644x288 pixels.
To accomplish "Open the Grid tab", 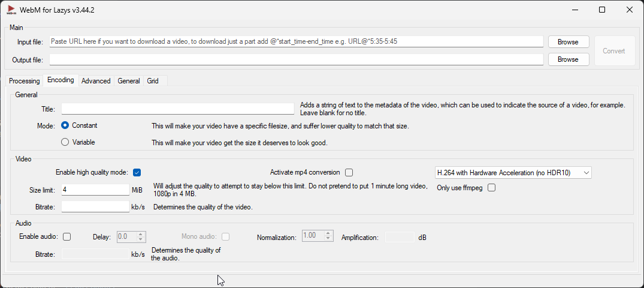I will [153, 81].
